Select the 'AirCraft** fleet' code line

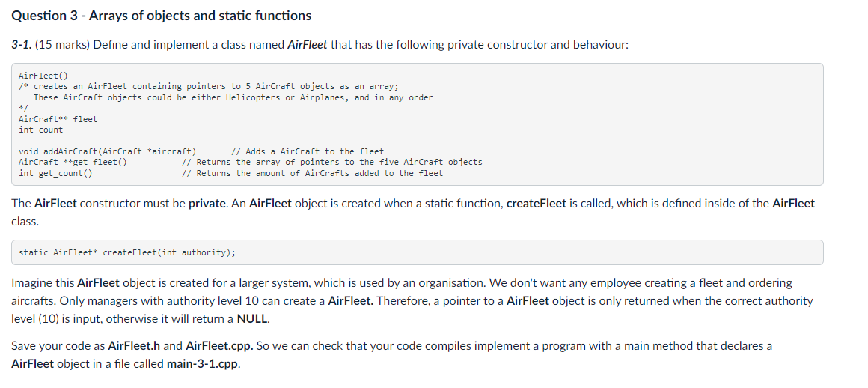coord(58,118)
